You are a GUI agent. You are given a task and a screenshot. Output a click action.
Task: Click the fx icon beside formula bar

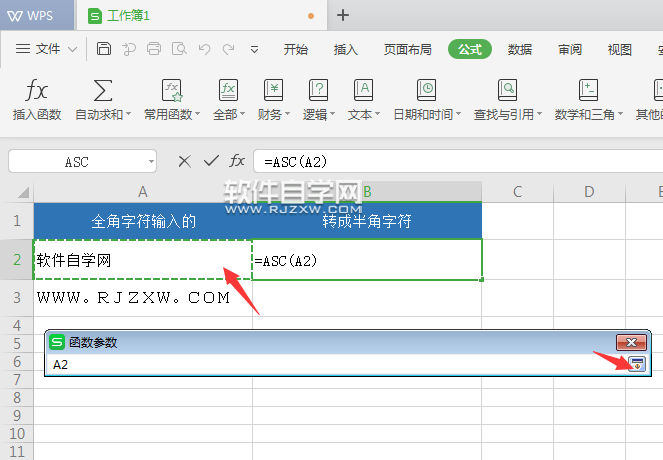pos(237,161)
